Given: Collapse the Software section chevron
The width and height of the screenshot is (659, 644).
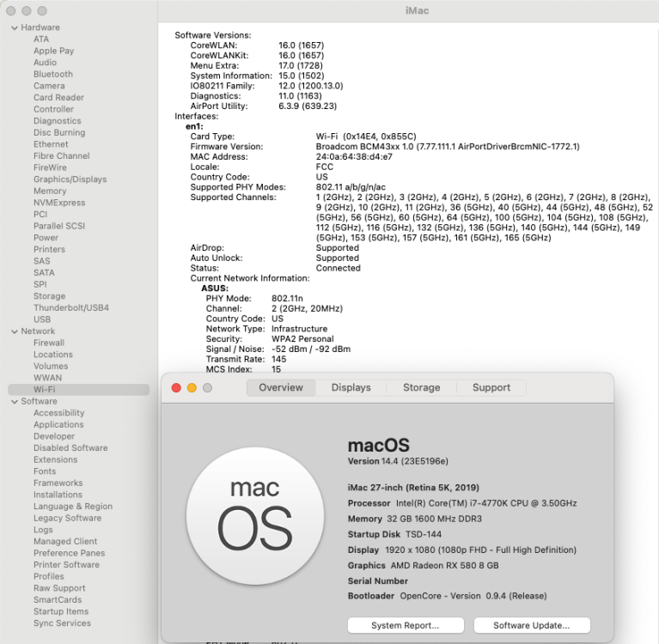Looking at the screenshot, I should pyautogui.click(x=15, y=402).
